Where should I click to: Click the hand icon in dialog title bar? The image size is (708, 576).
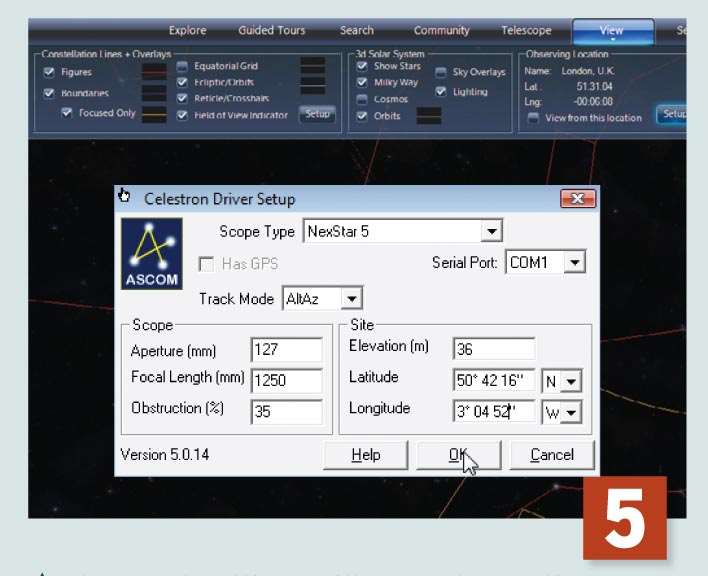tap(124, 195)
